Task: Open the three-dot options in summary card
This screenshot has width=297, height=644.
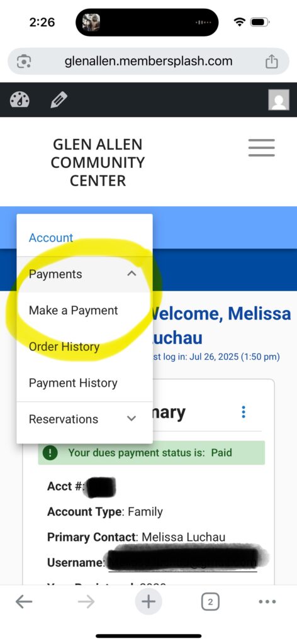Action: [244, 412]
